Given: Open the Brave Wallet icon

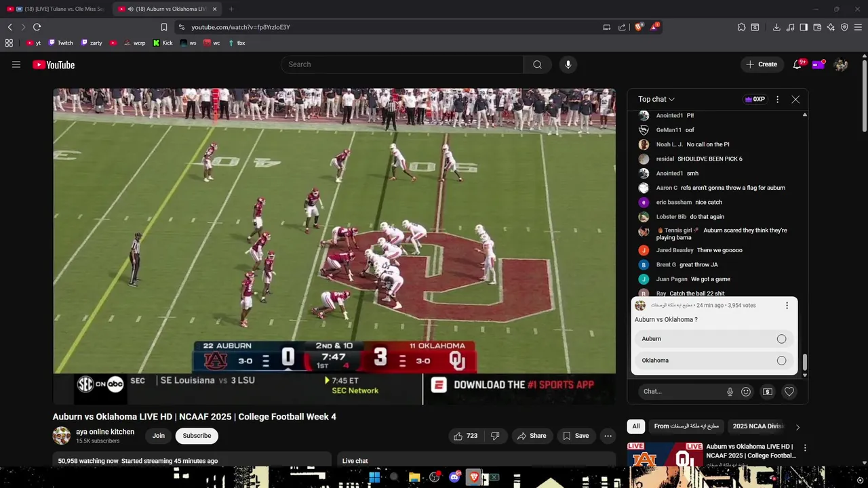Looking at the screenshot, I should [x=817, y=27].
